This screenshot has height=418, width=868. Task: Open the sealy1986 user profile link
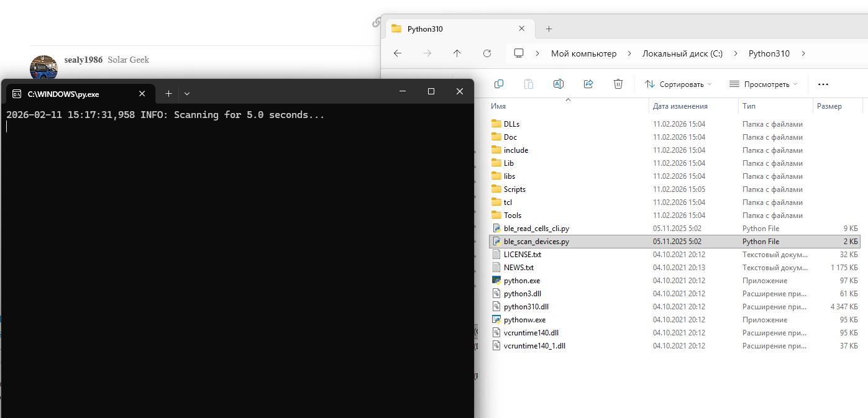point(83,60)
